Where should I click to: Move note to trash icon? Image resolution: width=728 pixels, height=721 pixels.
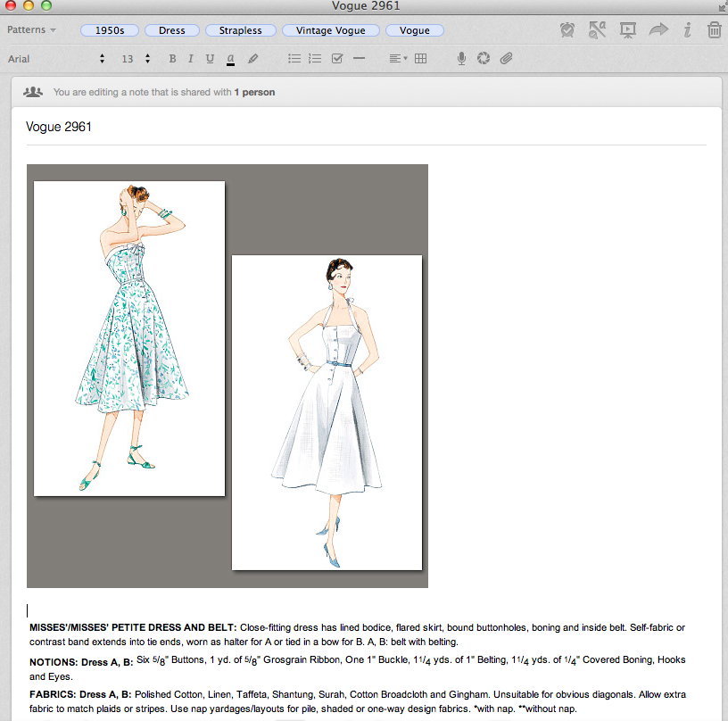tap(714, 30)
